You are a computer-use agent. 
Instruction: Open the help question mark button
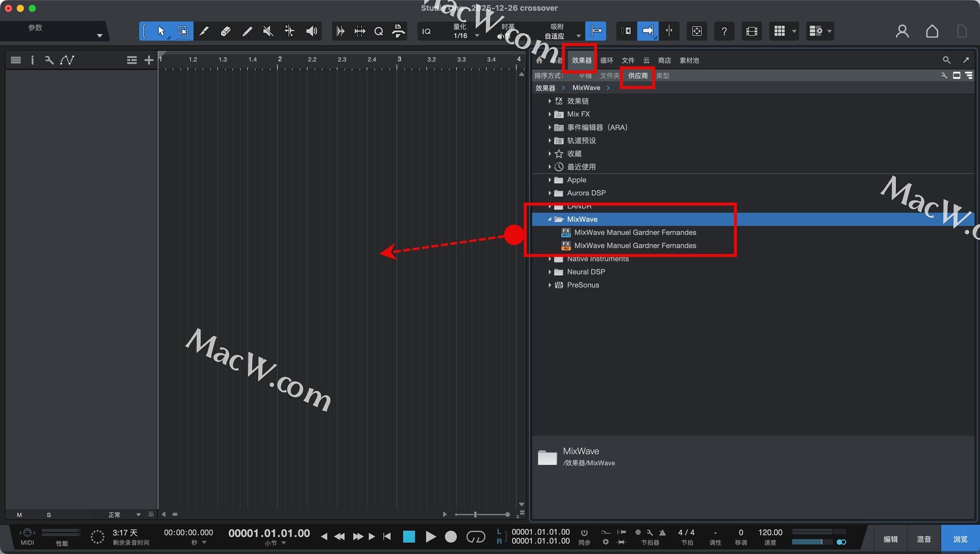tap(724, 31)
